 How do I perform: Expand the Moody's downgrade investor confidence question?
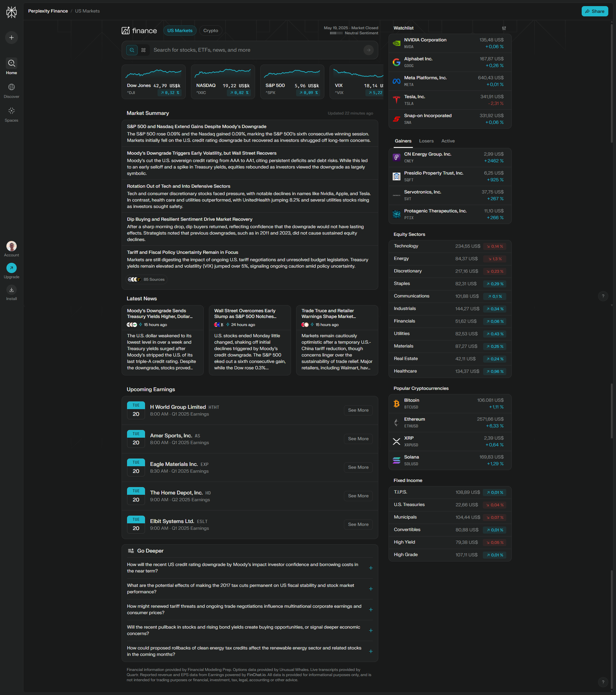(371, 568)
